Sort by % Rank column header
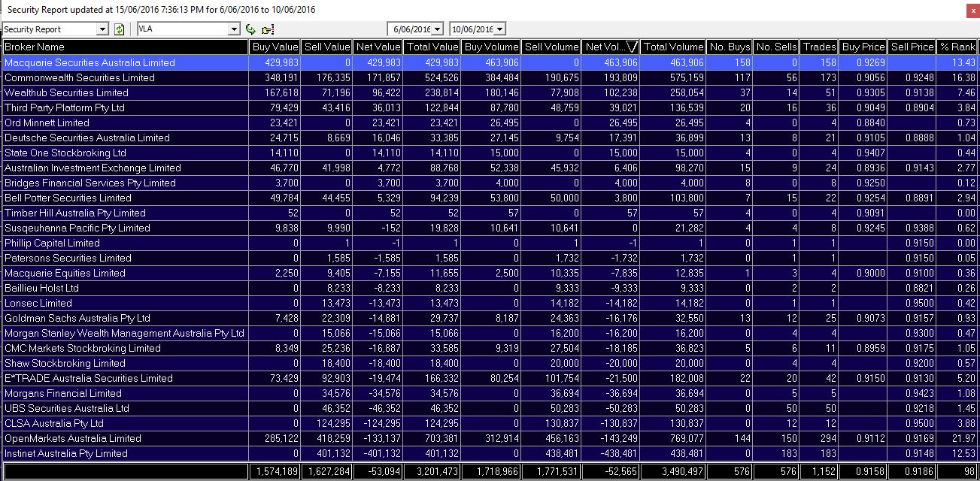Viewport: 980px width, 481px height. 957,47
